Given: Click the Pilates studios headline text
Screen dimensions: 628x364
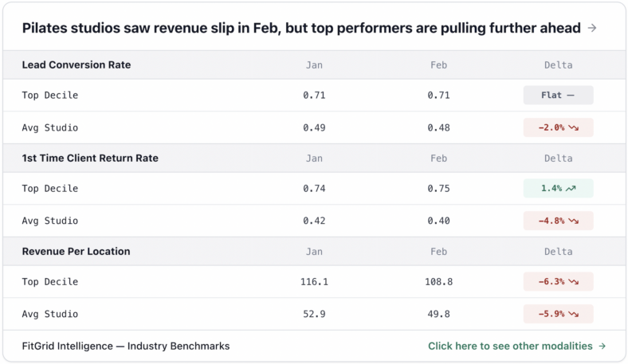Looking at the screenshot, I should [x=301, y=28].
